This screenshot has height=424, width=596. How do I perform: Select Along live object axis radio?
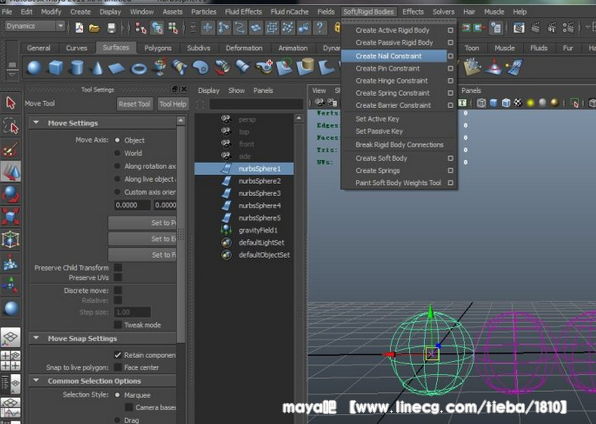(x=117, y=179)
